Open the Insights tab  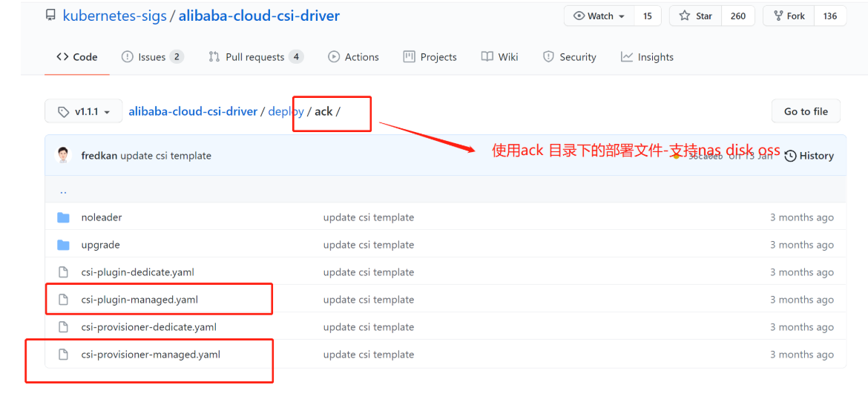[x=647, y=57]
